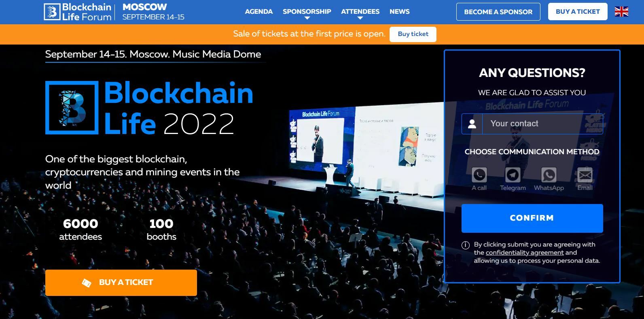Click the 100 booths statistic

(161, 229)
